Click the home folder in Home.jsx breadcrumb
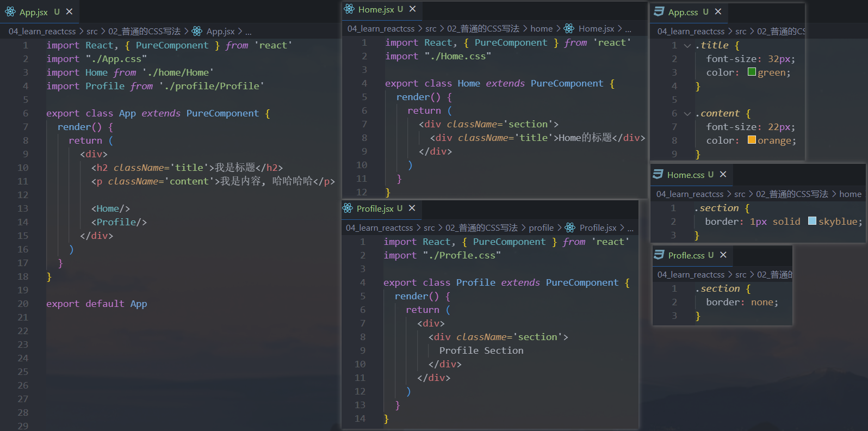 542,29
